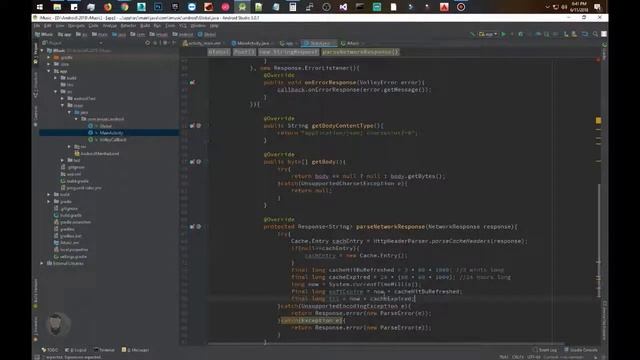
Task: Click the editor vertical scrollbar thumb
Action: pyautogui.click(x=599, y=240)
